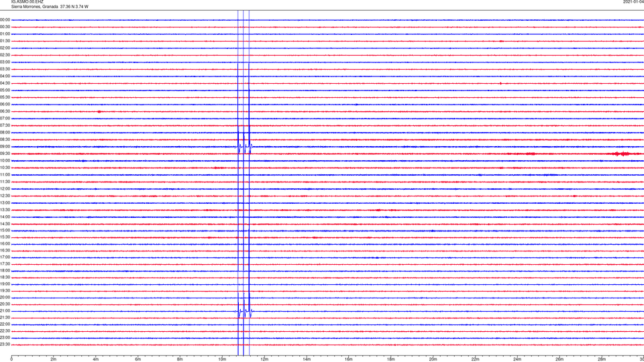Screen dimensions: 644x362
Task: Select the 00:30 trace label
Action: tap(5, 27)
